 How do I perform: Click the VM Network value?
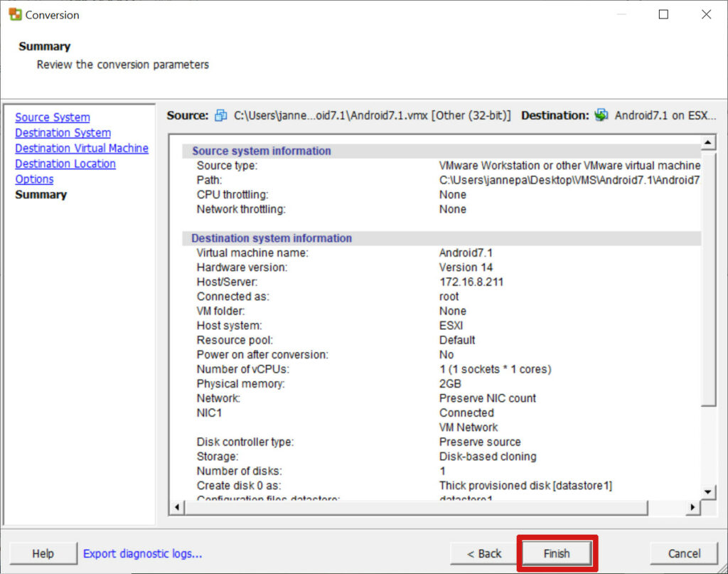click(x=469, y=427)
